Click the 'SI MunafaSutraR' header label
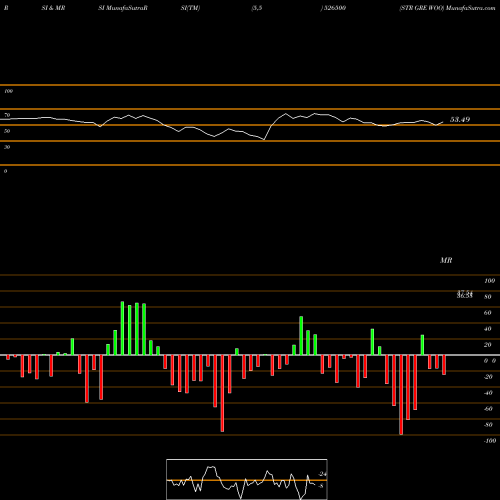Viewport: 500px width, 500px height. (x=123, y=8)
